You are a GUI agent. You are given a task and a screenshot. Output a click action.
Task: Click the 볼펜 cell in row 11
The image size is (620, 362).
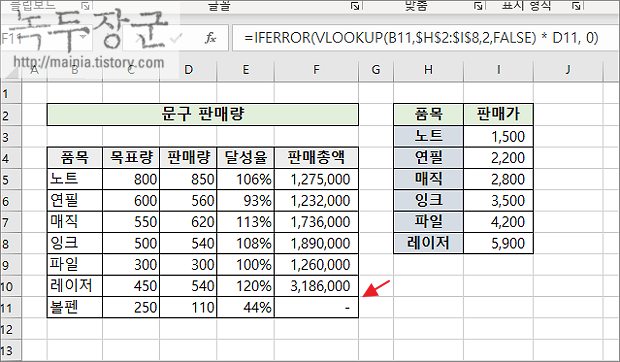click(x=75, y=307)
